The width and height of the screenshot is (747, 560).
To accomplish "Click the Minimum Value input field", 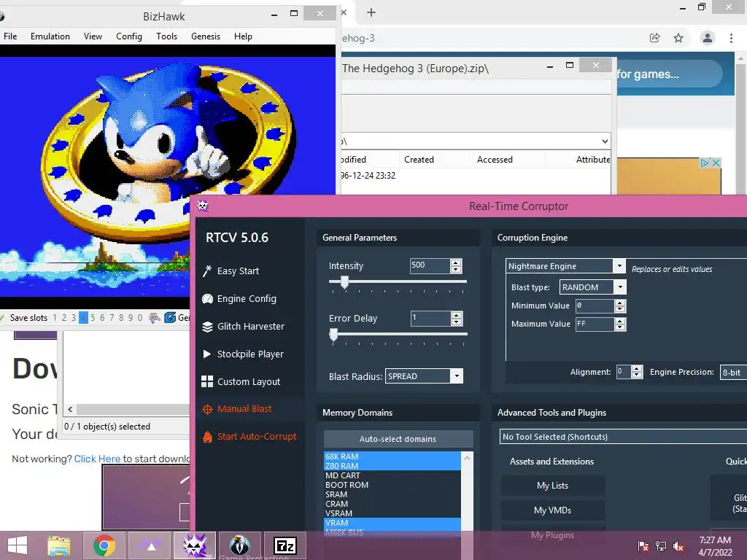I will coord(595,306).
